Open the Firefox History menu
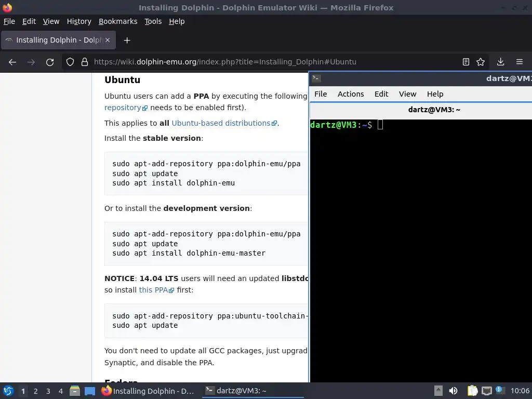 [x=79, y=21]
